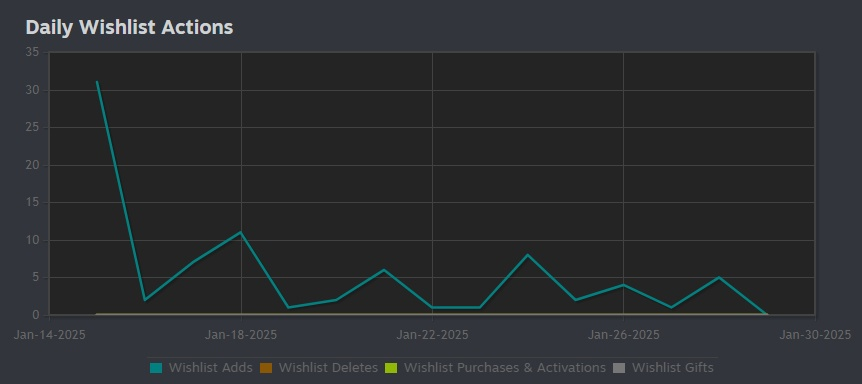862x384 pixels.
Task: Toggle the Wishlist Adds series label
Action: coord(211,368)
